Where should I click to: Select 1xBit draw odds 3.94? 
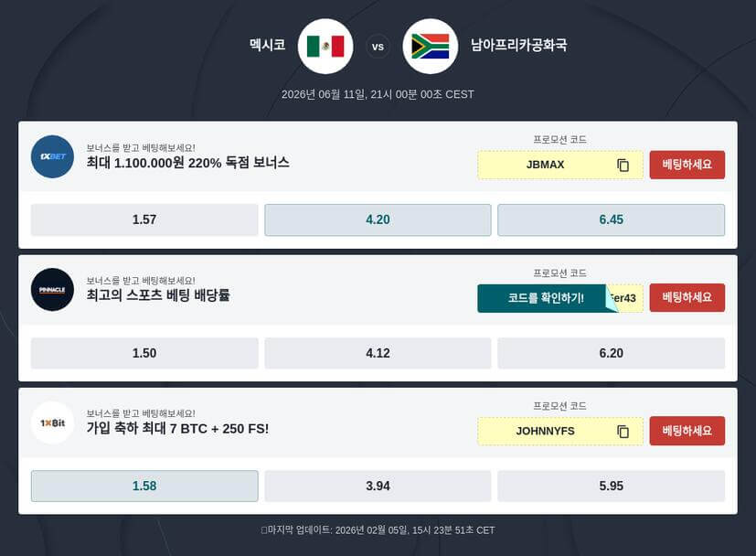click(x=377, y=486)
